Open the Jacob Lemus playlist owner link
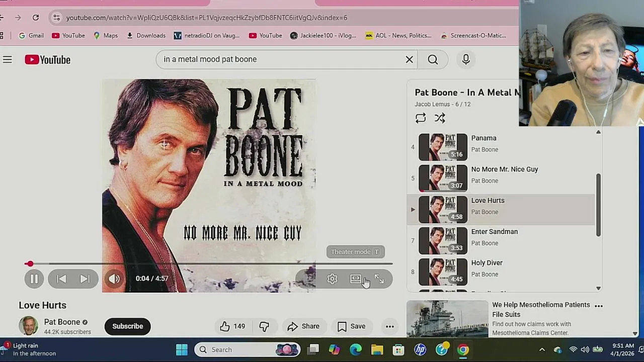Image resolution: width=644 pixels, height=362 pixels. 432,104
